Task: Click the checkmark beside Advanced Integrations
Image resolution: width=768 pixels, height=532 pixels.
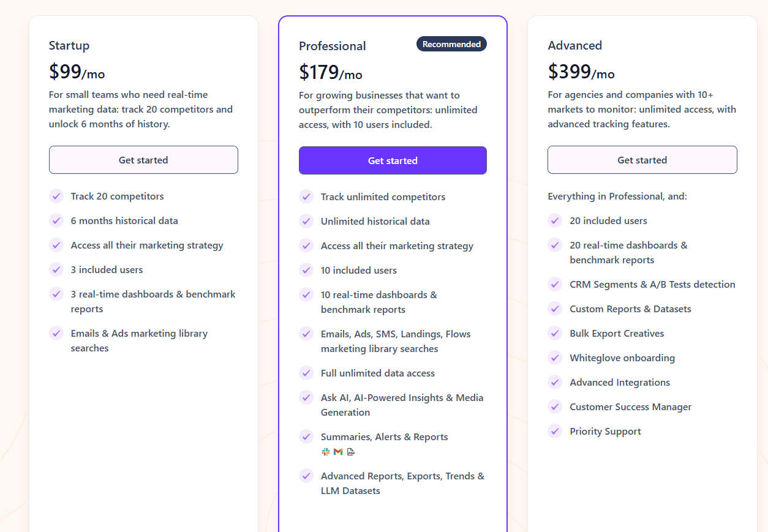Action: click(555, 382)
